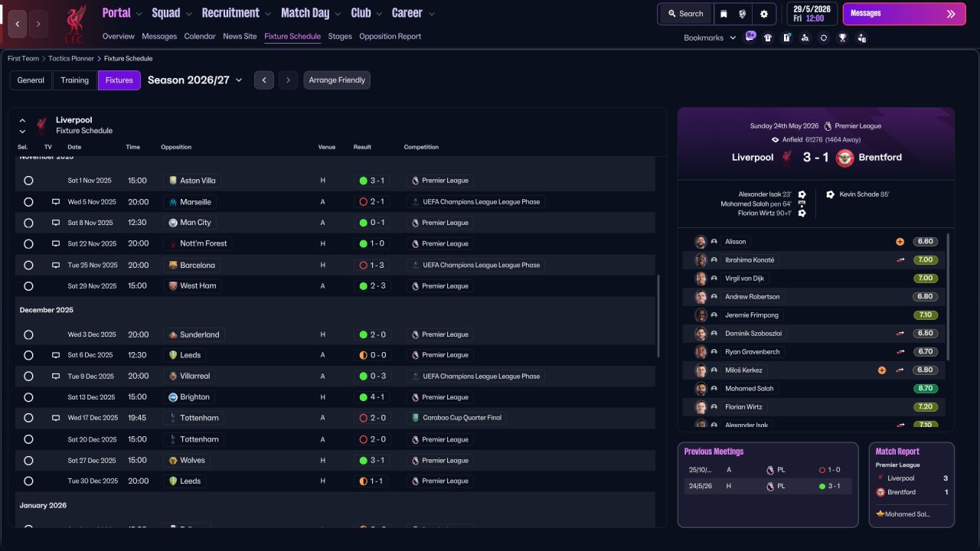
Task: Open the Stages tab
Action: 340,36
